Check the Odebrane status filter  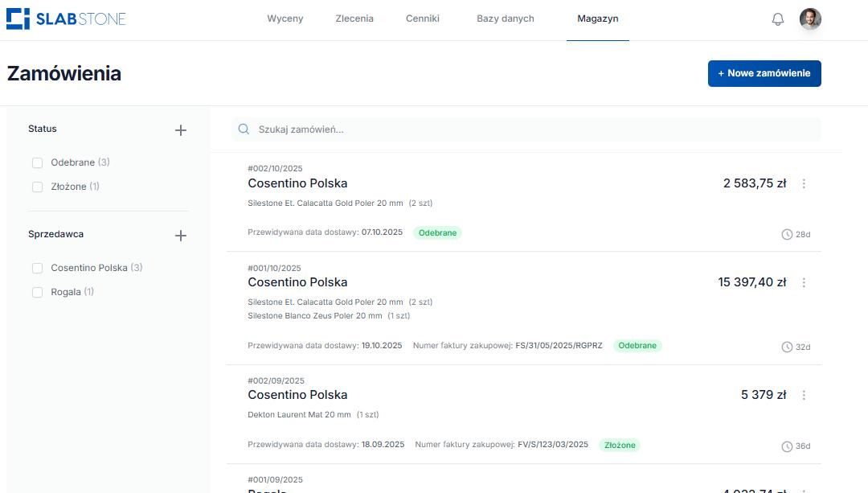[x=37, y=163]
